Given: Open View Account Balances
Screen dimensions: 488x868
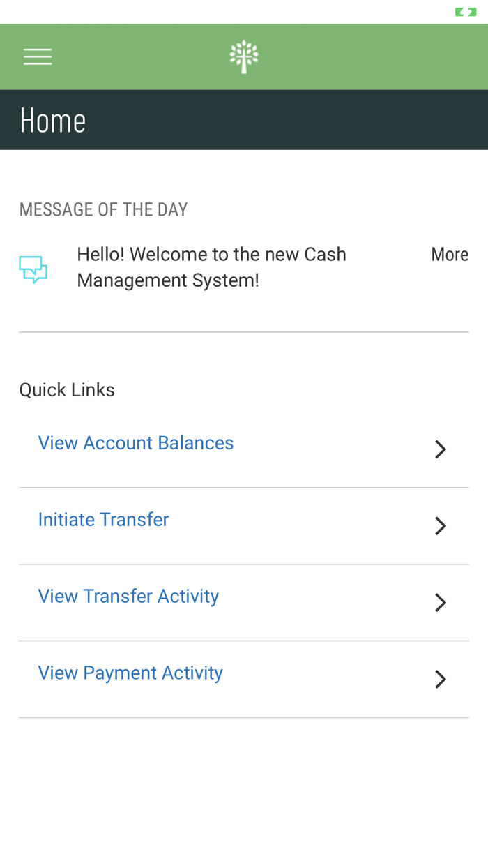Looking at the screenshot, I should (136, 442).
